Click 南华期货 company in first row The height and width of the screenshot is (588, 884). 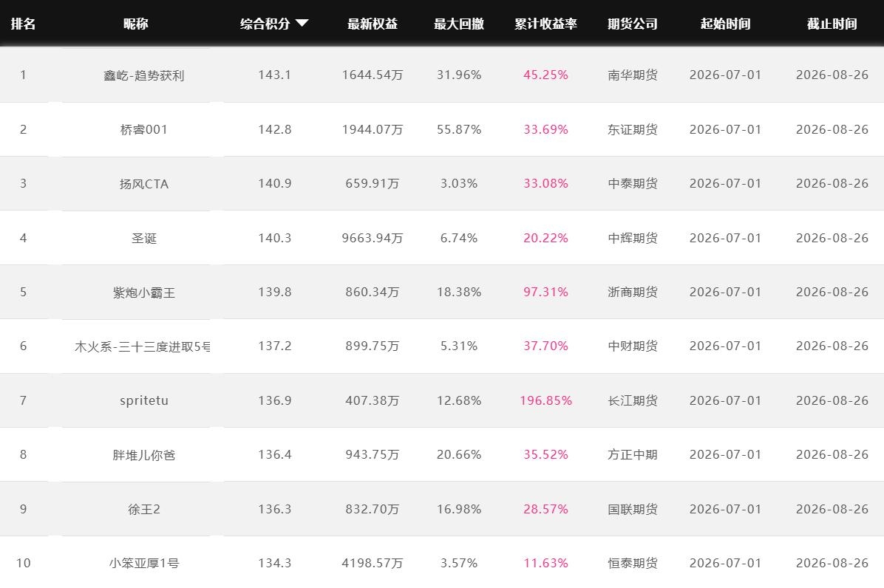click(x=633, y=75)
